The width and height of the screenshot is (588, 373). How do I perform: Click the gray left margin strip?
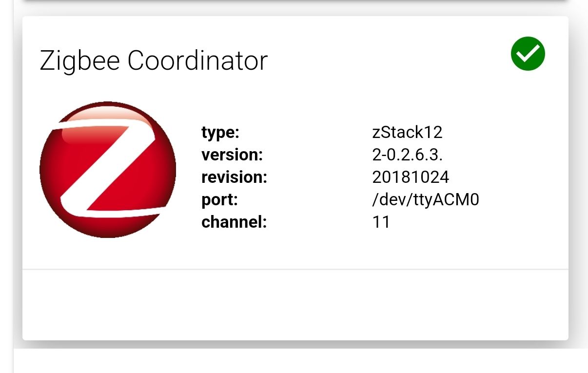6,195
